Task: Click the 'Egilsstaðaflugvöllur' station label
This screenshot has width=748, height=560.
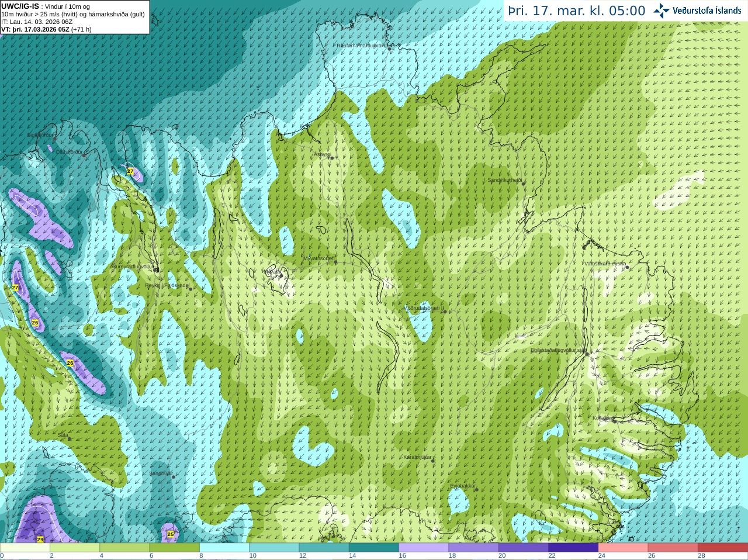Action: 558,350
